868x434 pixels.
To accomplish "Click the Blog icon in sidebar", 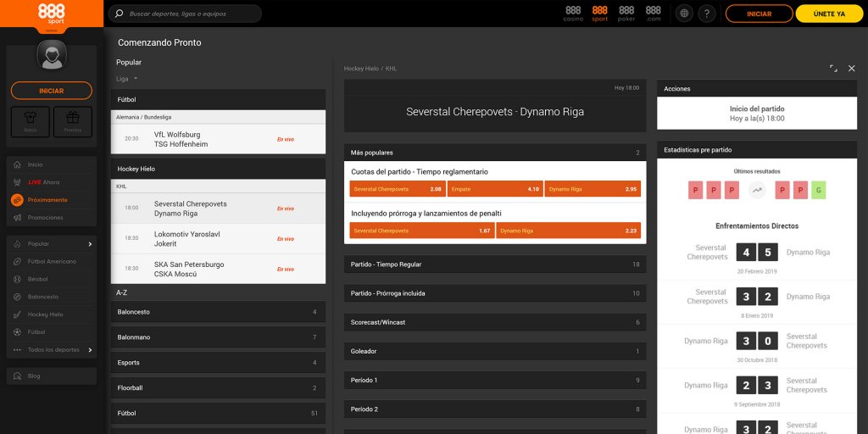I will click(17, 376).
